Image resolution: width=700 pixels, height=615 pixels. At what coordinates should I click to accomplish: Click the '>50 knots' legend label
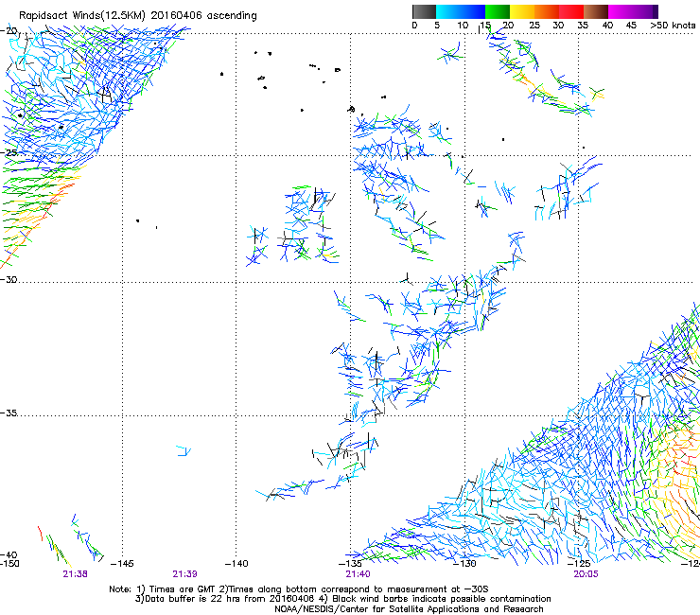(x=673, y=26)
